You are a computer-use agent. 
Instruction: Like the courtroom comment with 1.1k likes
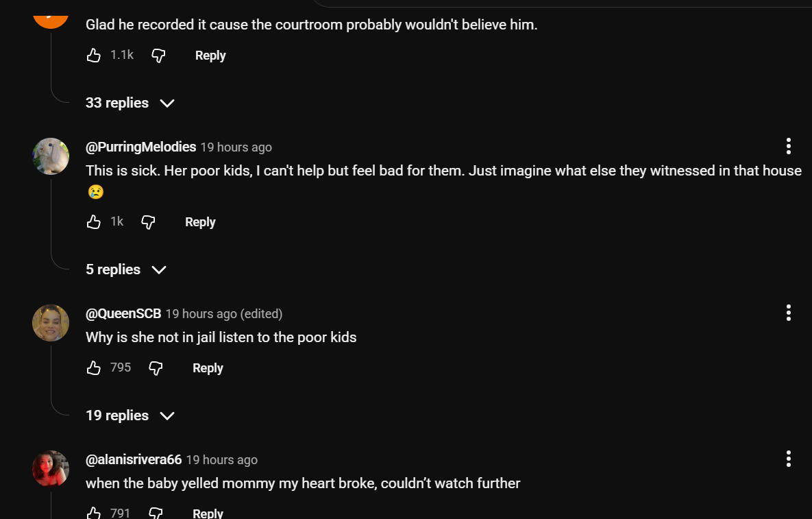[x=94, y=56]
